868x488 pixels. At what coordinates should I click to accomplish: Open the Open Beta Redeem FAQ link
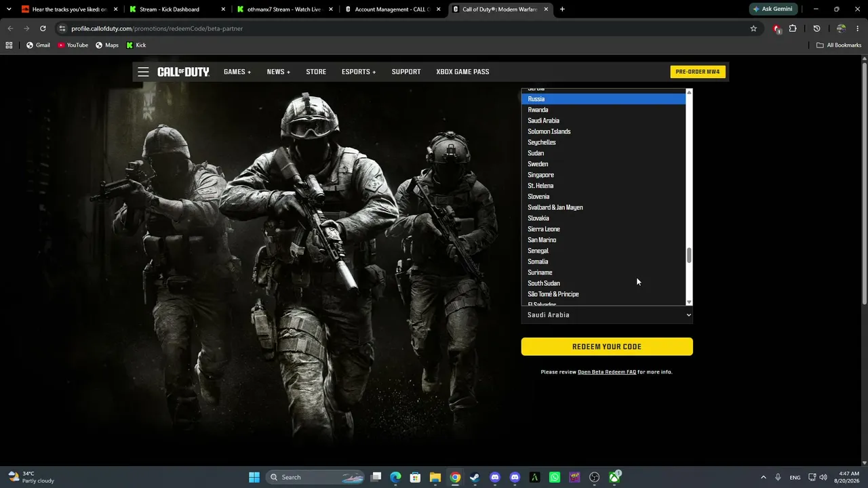607,372
